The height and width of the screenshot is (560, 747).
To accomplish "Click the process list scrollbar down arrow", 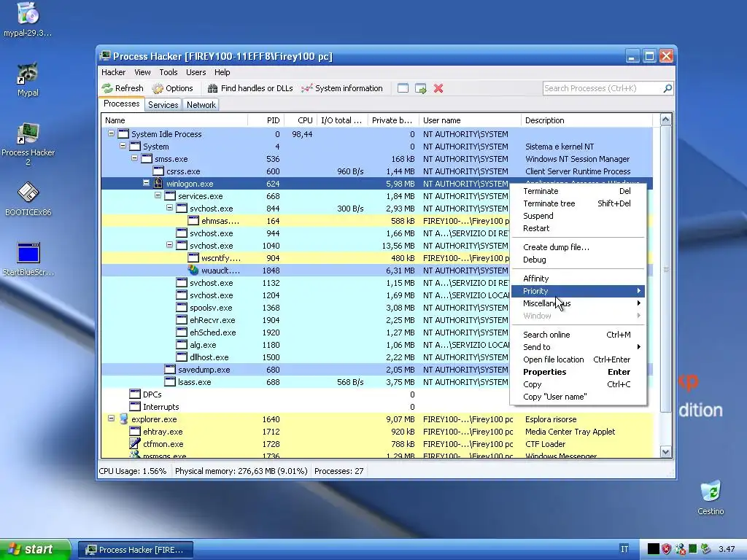I will 665,452.
